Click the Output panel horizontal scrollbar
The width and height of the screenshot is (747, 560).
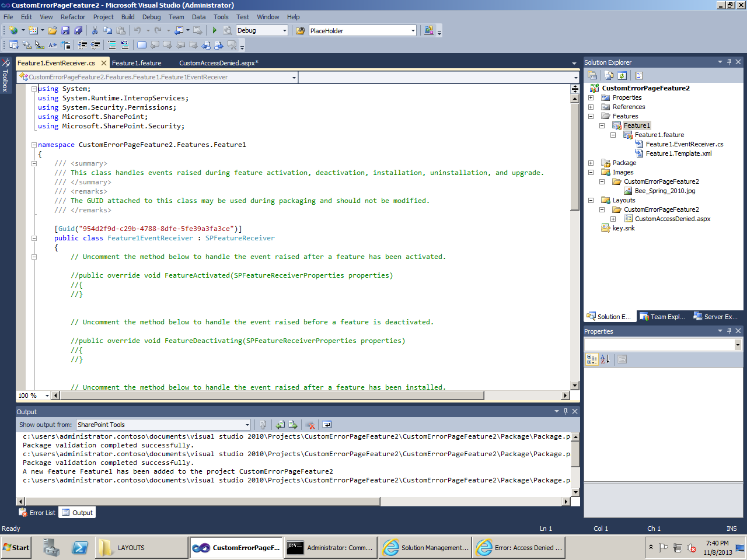click(203, 502)
